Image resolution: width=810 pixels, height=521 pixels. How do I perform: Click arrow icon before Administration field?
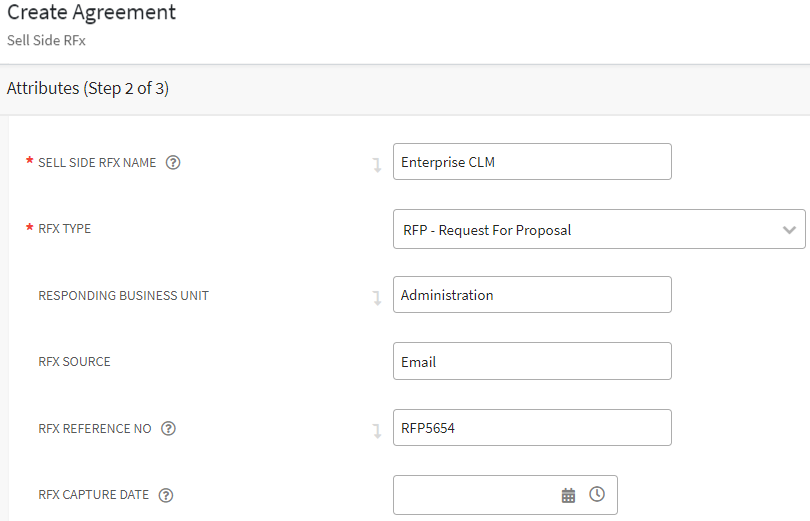pos(377,298)
